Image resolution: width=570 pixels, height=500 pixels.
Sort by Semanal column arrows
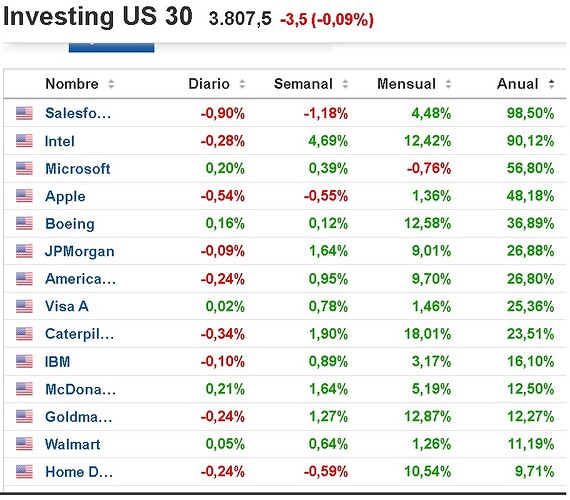[x=345, y=84]
